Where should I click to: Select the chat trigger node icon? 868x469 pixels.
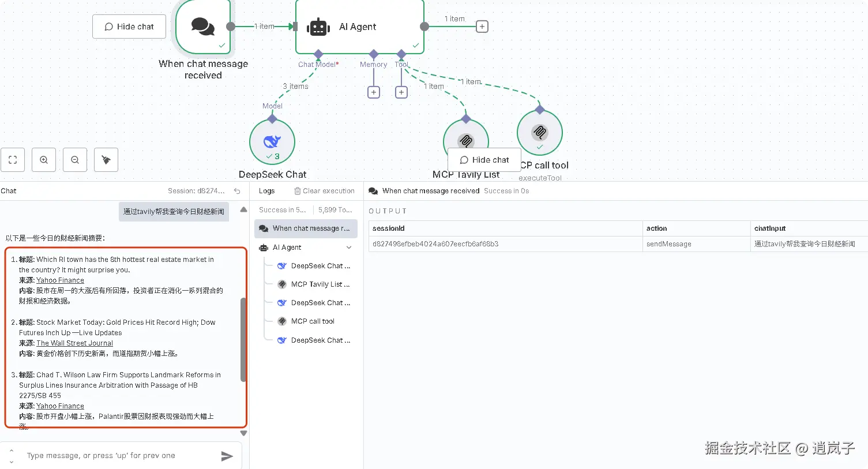click(x=203, y=27)
